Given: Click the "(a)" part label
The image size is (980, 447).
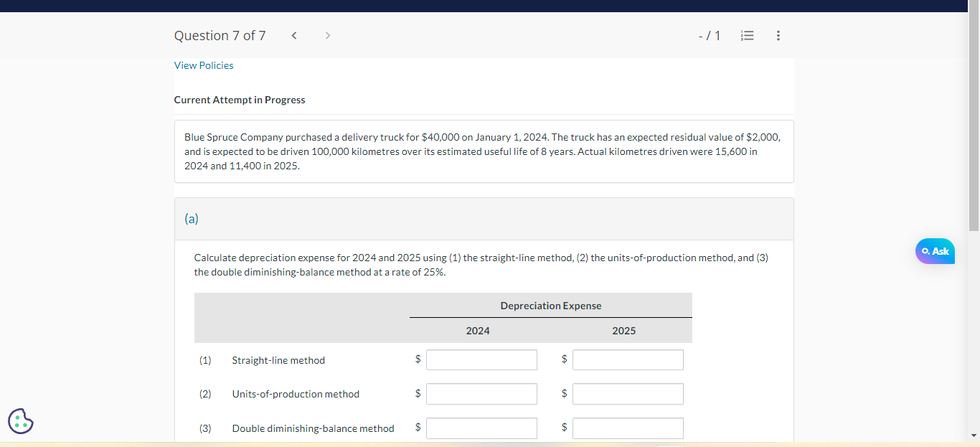Looking at the screenshot, I should (x=192, y=219).
